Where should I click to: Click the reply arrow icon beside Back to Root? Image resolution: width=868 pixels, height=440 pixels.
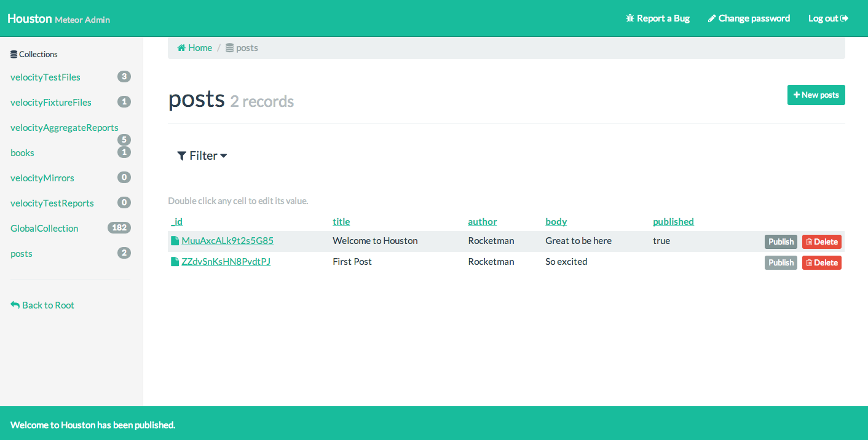click(x=15, y=305)
